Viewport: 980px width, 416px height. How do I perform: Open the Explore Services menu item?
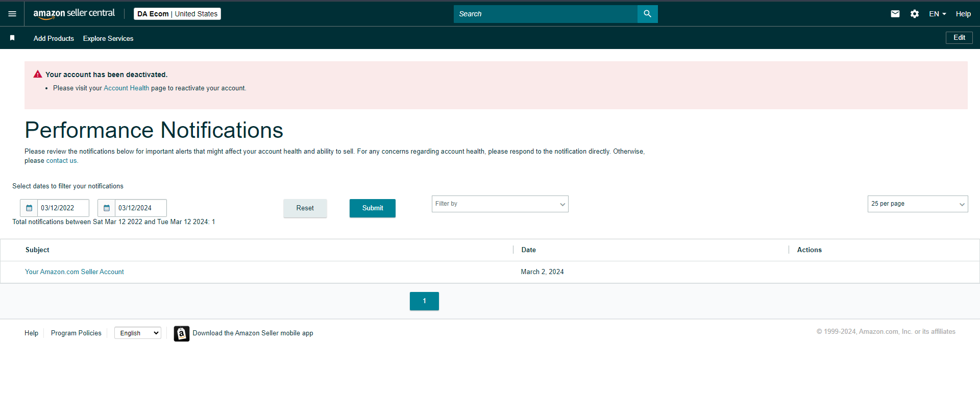[x=108, y=38]
